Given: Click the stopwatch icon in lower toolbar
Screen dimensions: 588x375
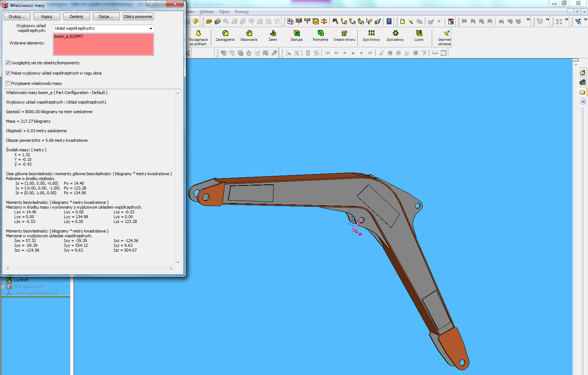Looking at the screenshot, I should click(249, 53).
